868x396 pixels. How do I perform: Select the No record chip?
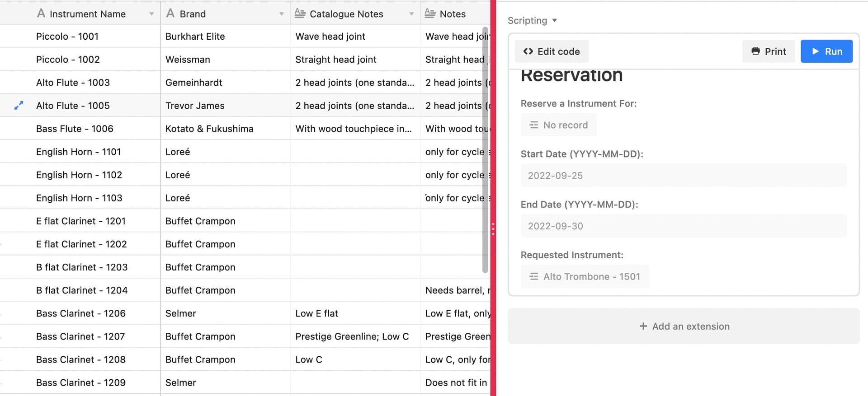tap(558, 125)
